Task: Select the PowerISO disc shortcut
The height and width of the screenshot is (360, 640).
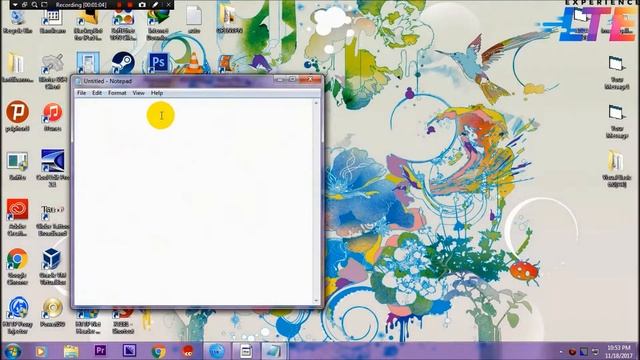Action: point(52,312)
